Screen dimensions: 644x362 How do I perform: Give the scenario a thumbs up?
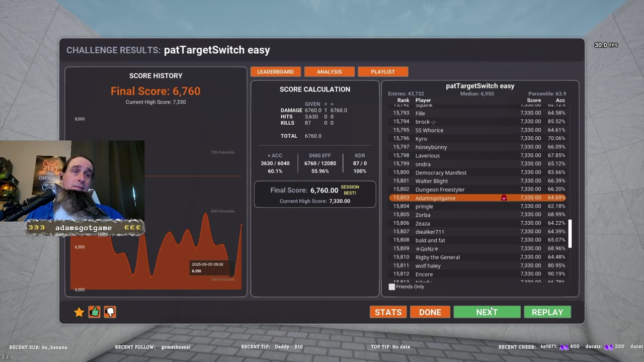[95, 312]
